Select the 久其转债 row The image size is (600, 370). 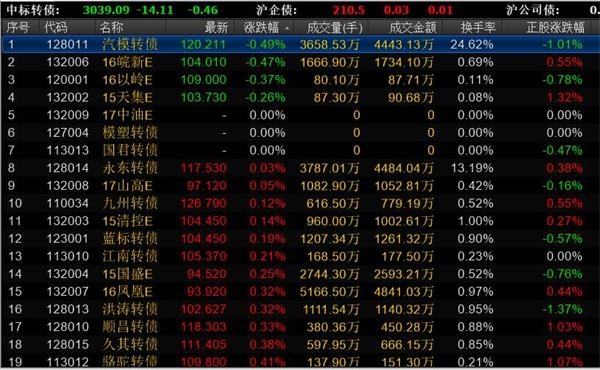300,344
